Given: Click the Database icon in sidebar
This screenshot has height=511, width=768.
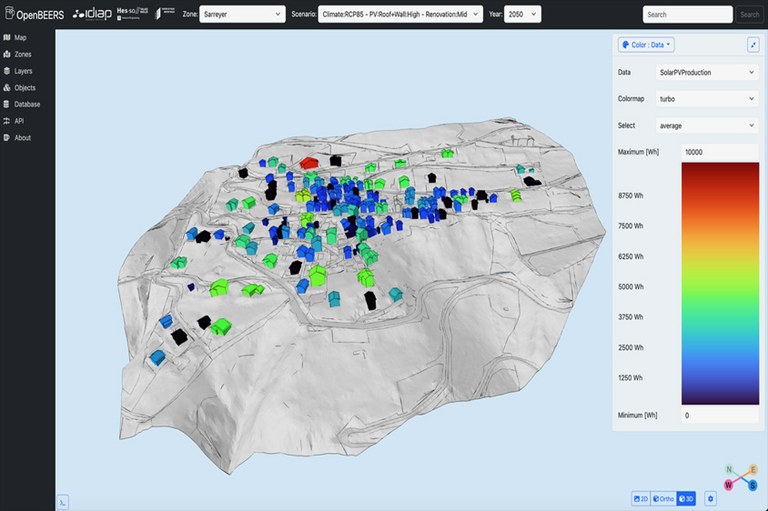Looking at the screenshot, I should [x=7, y=104].
